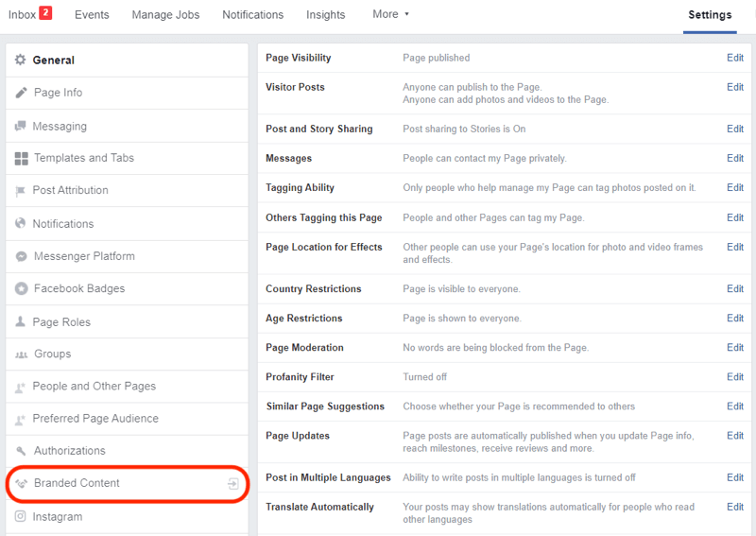Open Post Attribution settings
This screenshot has height=536, width=756.
tap(127, 191)
